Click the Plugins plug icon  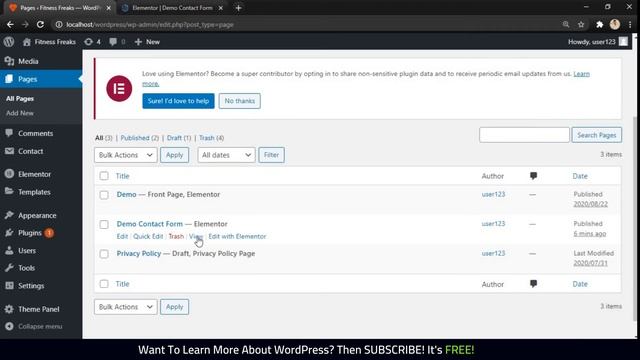pos(9,233)
